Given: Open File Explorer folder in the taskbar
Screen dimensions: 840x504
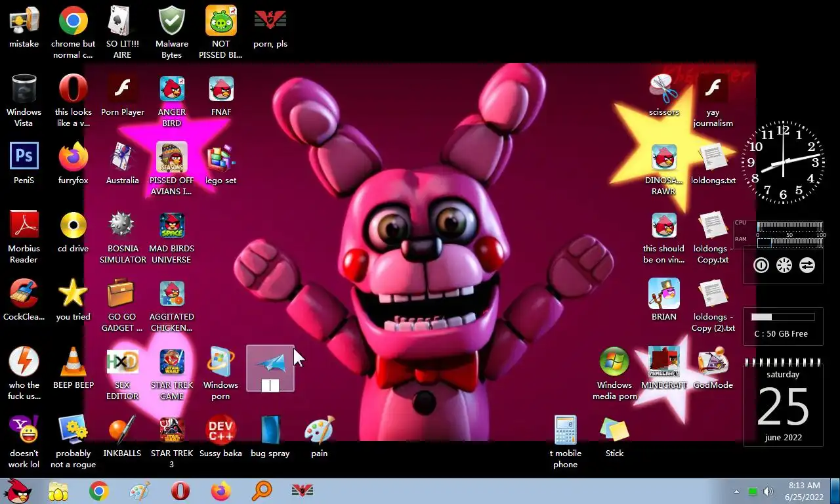Looking at the screenshot, I should tap(58, 491).
